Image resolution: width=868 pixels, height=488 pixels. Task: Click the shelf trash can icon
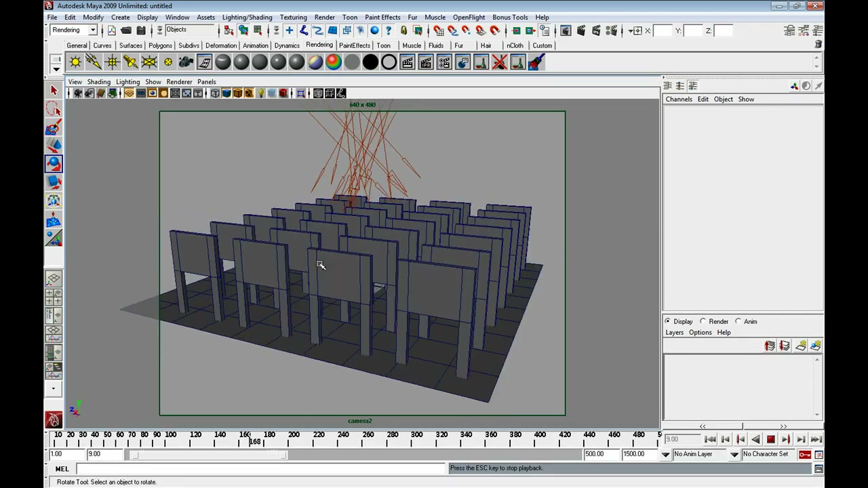pyautogui.click(x=818, y=45)
